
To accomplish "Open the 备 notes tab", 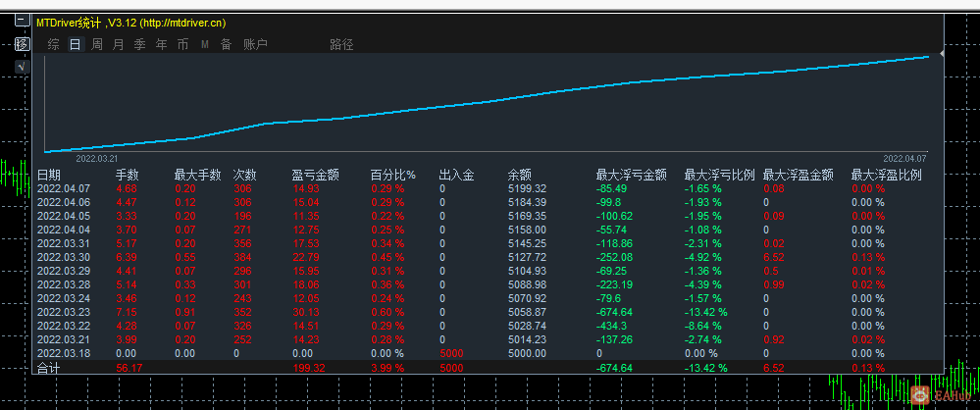I will tap(226, 44).
